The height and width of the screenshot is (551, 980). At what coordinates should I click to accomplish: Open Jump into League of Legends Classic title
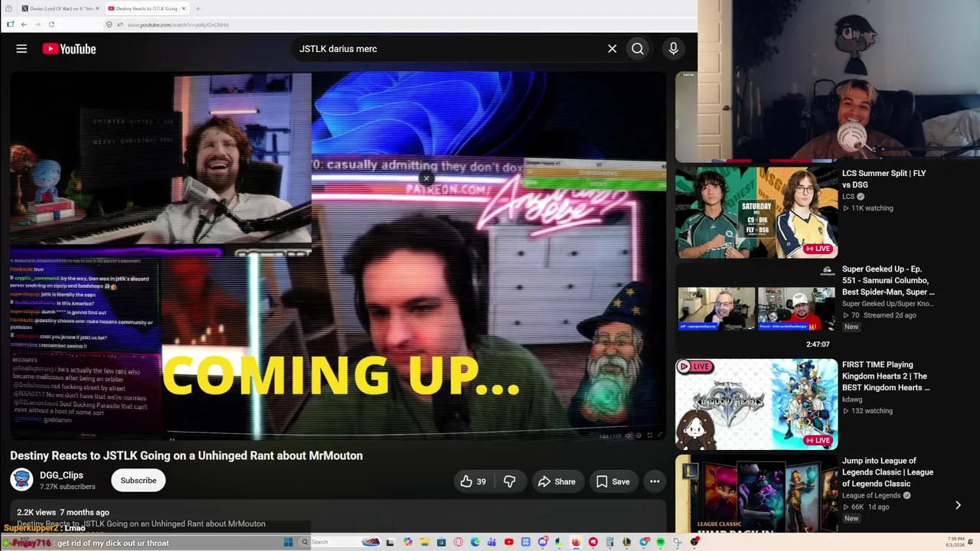coord(887,472)
